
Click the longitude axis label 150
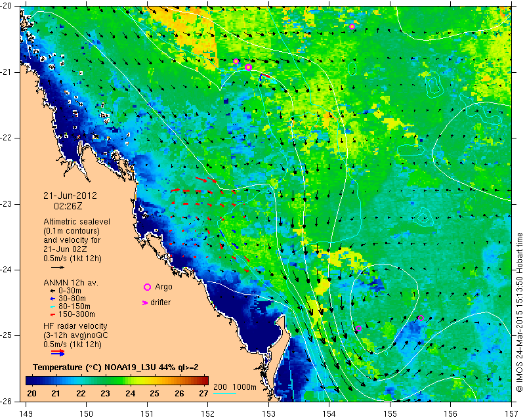tap(87, 413)
